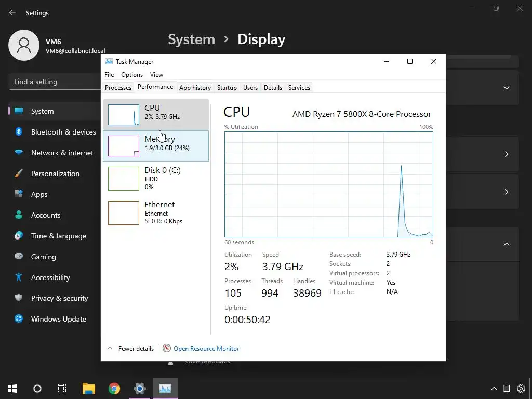Switch to the Startup tab
Viewport: 532px width, 399px height.
pyautogui.click(x=227, y=87)
